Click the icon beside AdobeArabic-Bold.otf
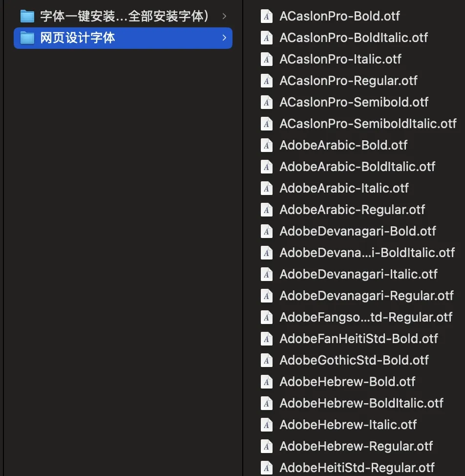 [x=267, y=146]
